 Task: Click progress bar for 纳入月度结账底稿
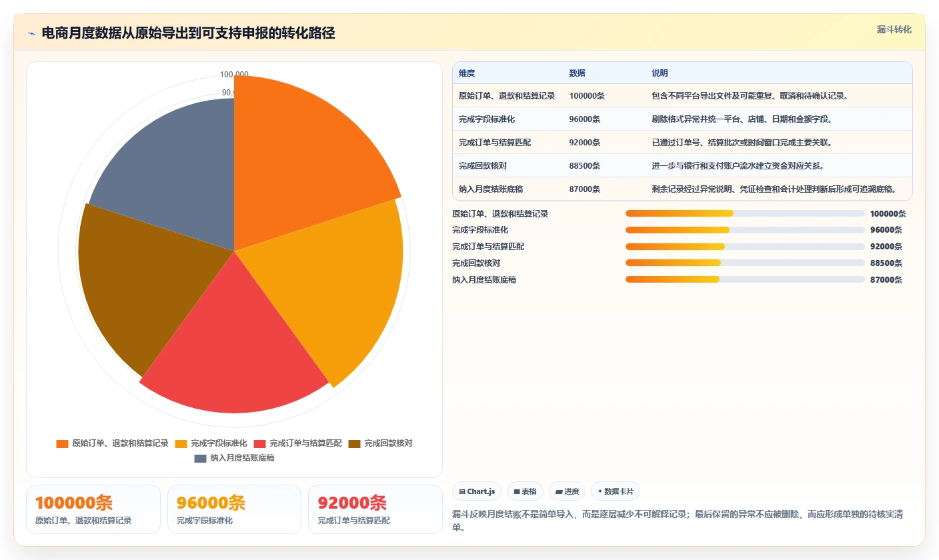(x=745, y=279)
